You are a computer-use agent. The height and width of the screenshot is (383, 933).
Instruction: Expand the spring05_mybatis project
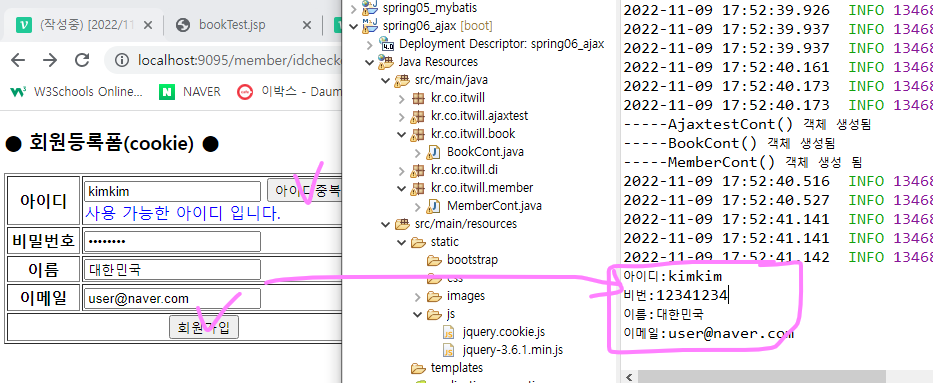(353, 8)
